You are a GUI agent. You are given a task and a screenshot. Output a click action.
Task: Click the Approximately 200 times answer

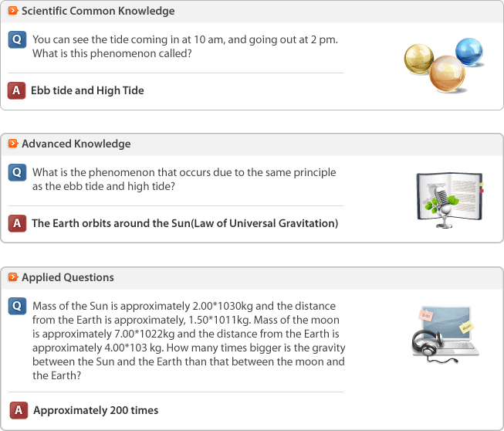(x=96, y=410)
